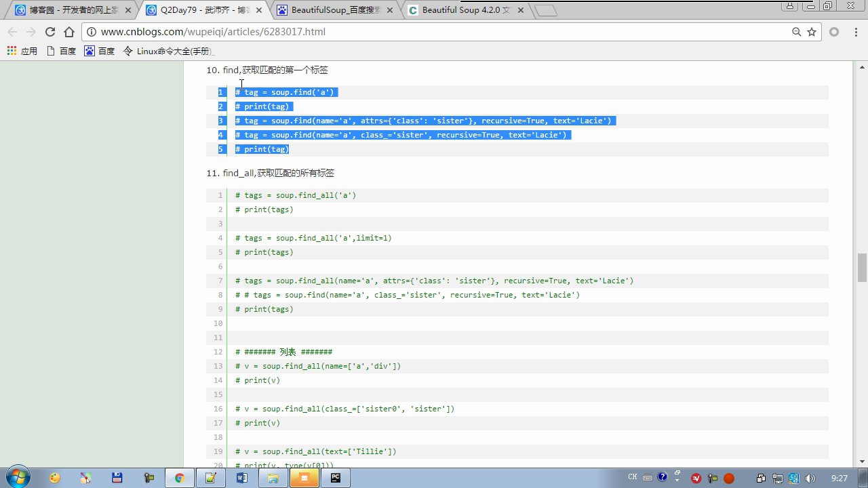
Task: View site information next to the URL
Action: [x=92, y=32]
